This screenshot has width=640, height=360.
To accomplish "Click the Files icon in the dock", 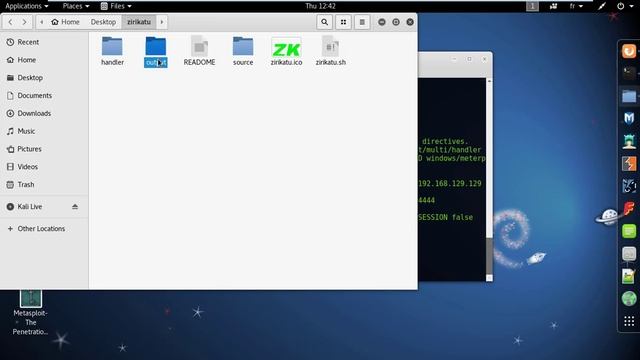I will 629,96.
